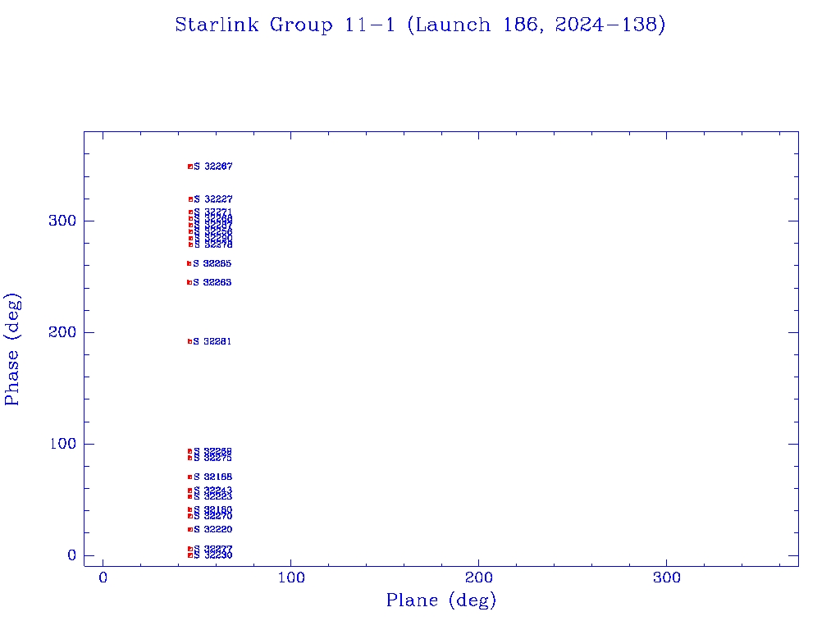Select the S 32267 text label
Screen dimensions: 840x630
(213, 167)
